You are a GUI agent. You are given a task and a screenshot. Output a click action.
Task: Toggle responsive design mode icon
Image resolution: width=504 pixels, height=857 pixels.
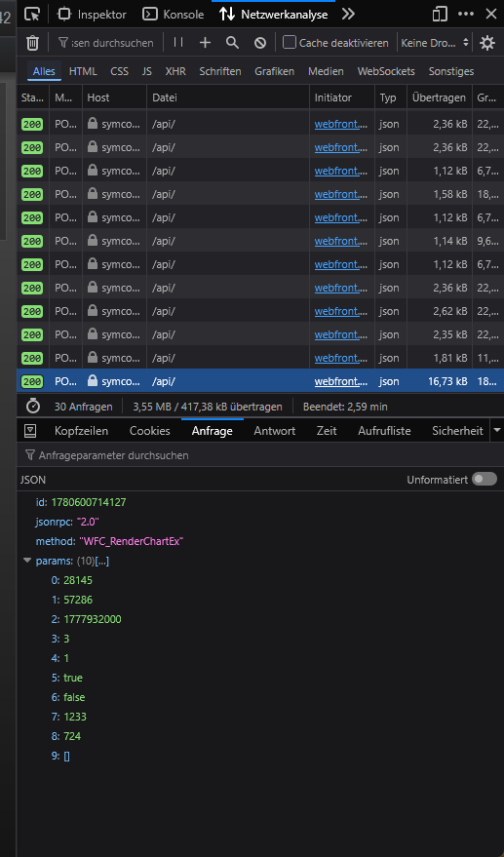click(x=440, y=15)
